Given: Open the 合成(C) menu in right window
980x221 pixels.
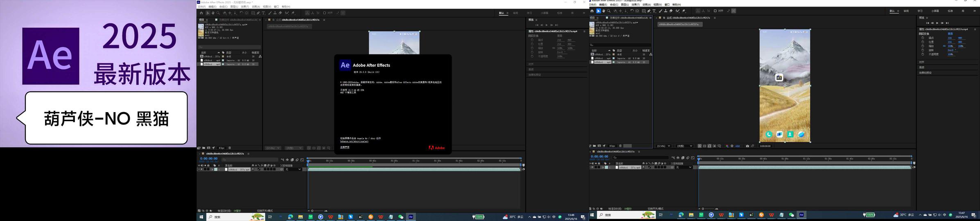Looking at the screenshot, I should pos(614,5).
